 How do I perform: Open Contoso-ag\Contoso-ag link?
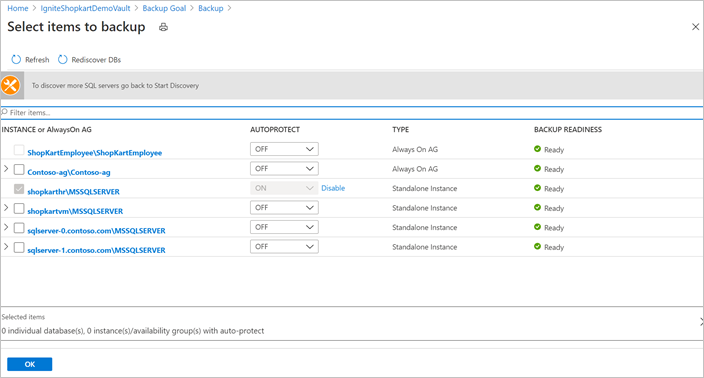point(69,172)
